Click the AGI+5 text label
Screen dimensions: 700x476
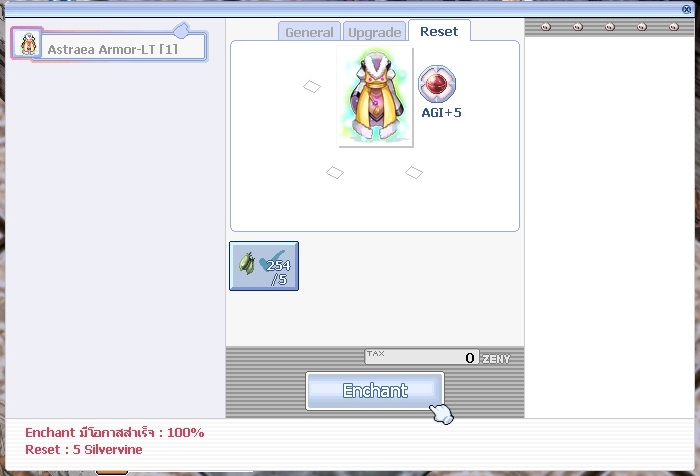(x=441, y=113)
